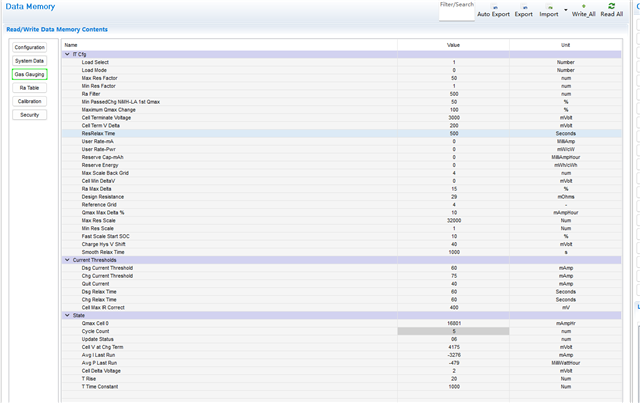
Task: Open the Calibration section tab
Action: coord(29,101)
